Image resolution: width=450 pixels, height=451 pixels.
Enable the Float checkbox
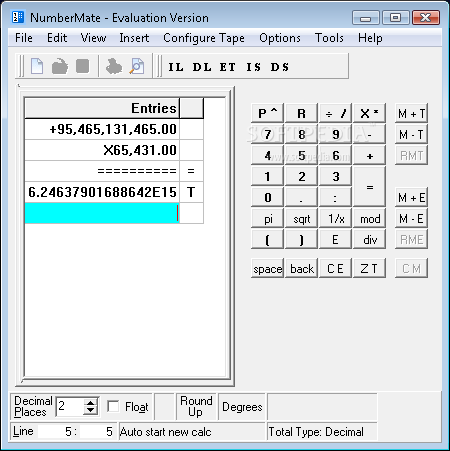point(113,406)
